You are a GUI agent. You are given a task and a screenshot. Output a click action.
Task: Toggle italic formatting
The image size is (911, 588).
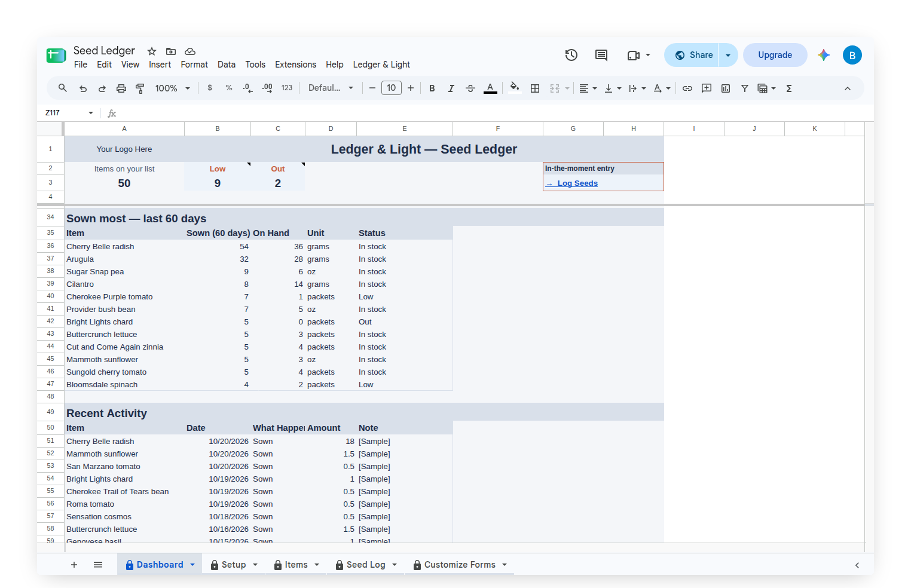(451, 88)
